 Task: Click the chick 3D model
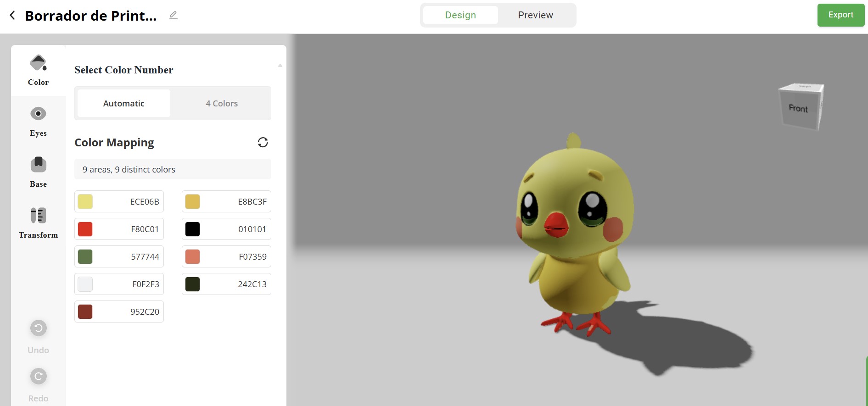(x=576, y=234)
